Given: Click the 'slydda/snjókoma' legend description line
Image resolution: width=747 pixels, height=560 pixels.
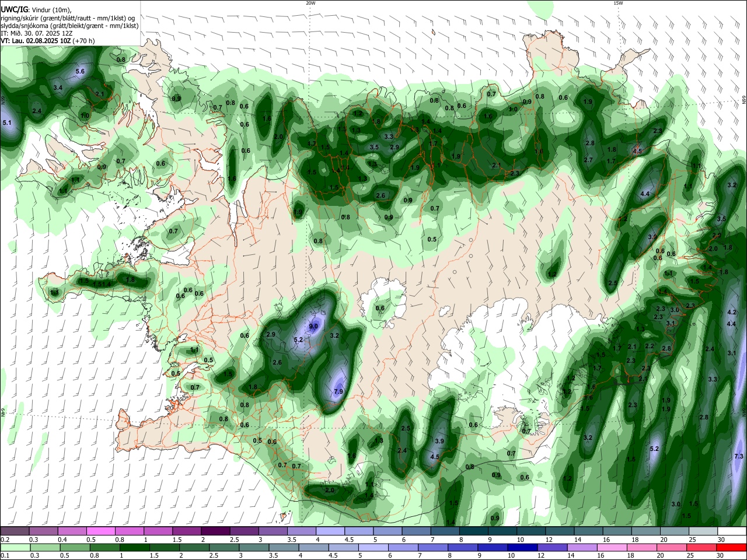Looking at the screenshot, I should click(69, 26).
